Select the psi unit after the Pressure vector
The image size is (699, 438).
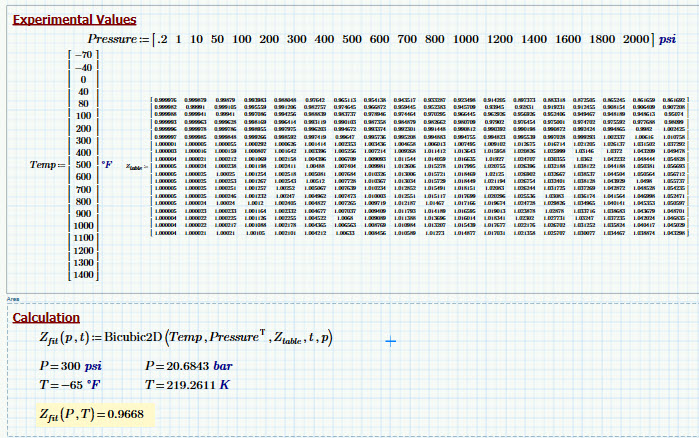tap(667, 40)
